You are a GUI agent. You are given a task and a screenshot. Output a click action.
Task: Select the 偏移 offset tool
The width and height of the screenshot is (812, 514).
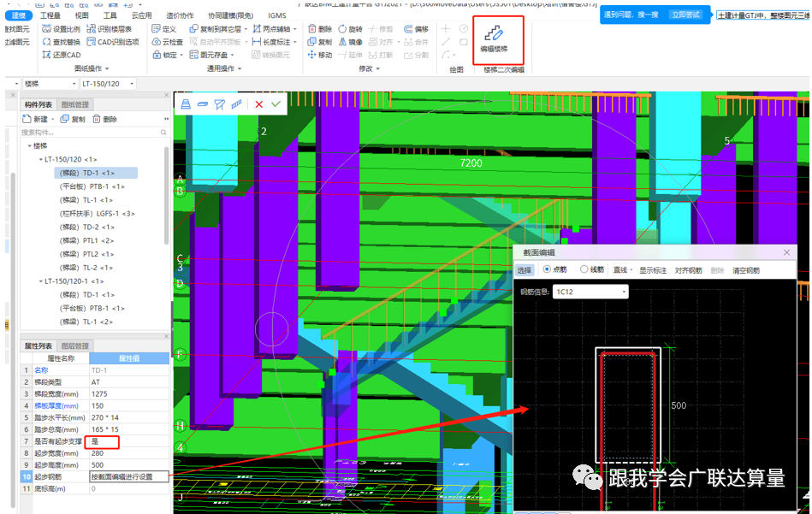pyautogui.click(x=416, y=29)
